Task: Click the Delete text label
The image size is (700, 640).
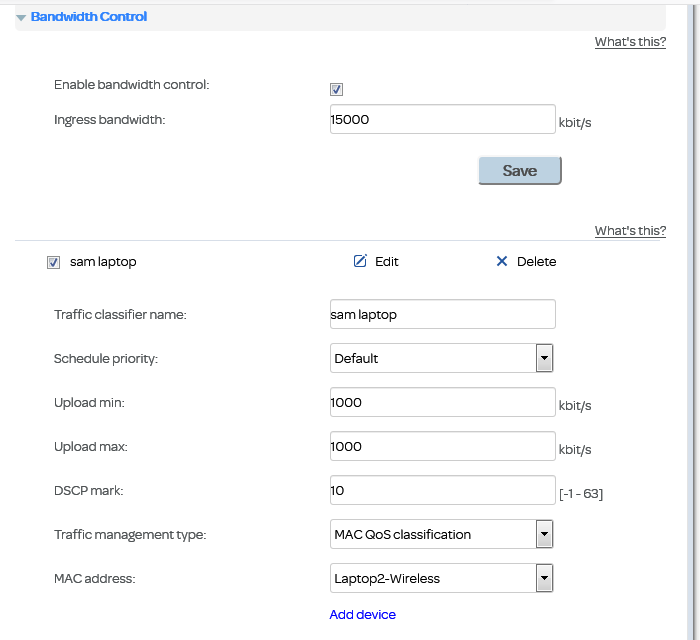Action: point(536,262)
